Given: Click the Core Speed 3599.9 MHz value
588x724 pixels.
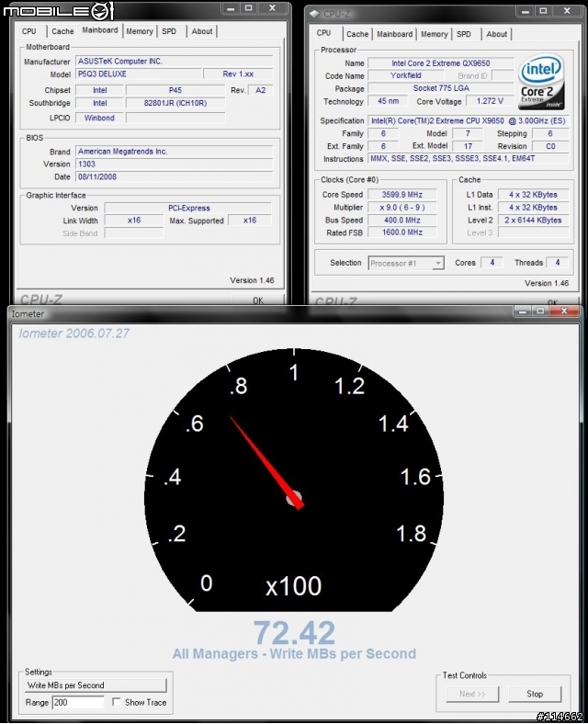Looking at the screenshot, I should 402,195.
